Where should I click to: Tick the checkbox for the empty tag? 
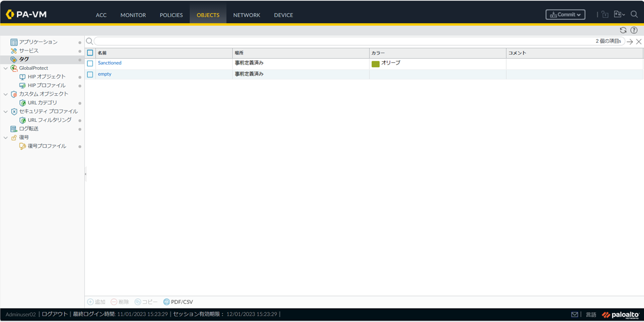[90, 74]
